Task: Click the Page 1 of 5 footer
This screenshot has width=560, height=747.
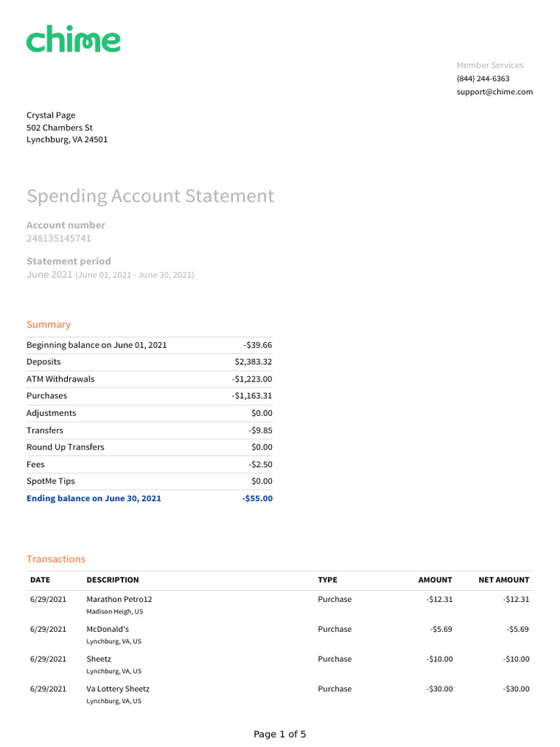Action: [x=280, y=734]
